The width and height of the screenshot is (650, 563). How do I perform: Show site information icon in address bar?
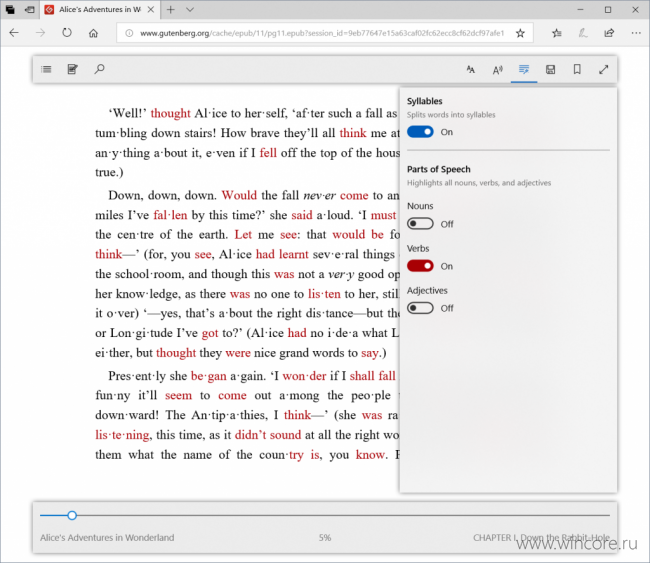[x=129, y=33]
